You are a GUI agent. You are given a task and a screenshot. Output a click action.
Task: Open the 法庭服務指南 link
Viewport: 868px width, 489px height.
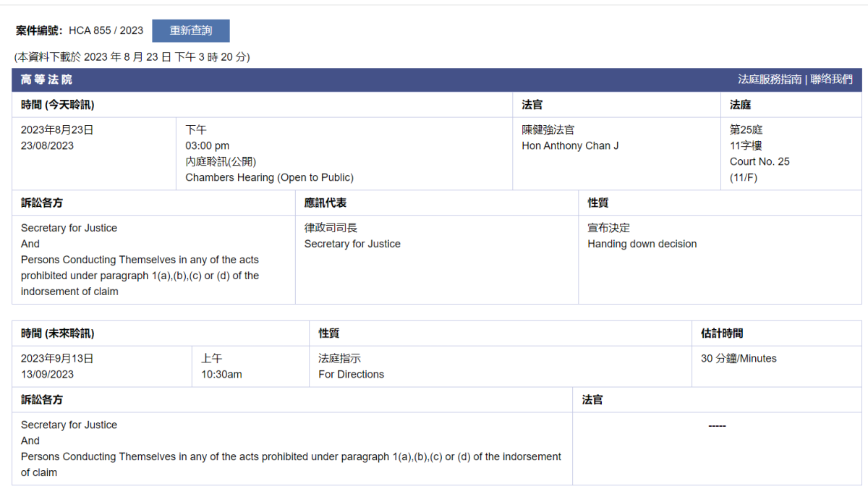click(x=770, y=80)
